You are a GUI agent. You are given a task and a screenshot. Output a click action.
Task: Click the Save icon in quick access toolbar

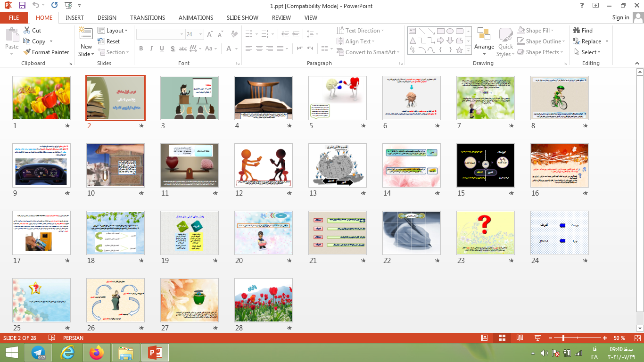tap(22, 6)
